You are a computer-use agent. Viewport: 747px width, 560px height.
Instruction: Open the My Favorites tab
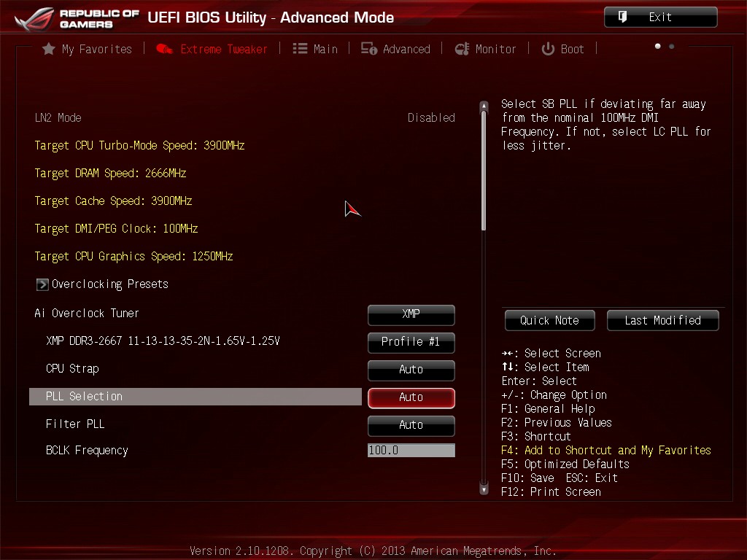click(x=88, y=49)
